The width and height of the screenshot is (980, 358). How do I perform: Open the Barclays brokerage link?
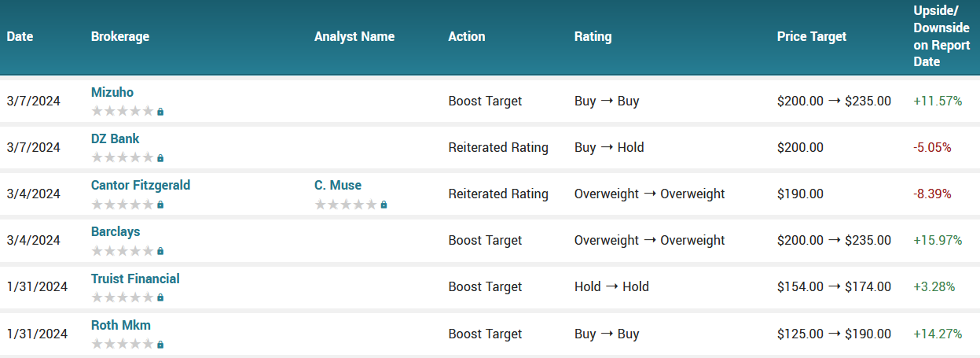click(116, 232)
